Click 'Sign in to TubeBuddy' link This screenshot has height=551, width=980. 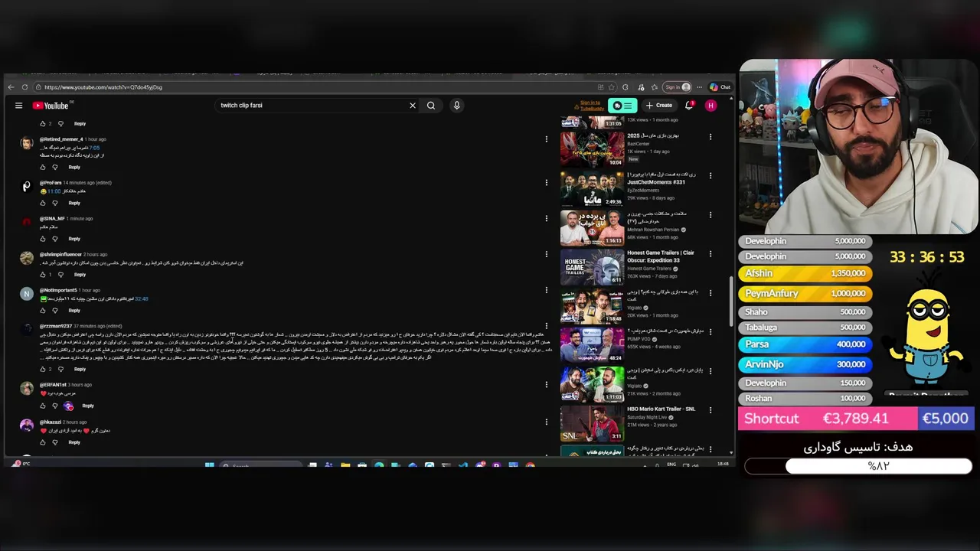[590, 106]
